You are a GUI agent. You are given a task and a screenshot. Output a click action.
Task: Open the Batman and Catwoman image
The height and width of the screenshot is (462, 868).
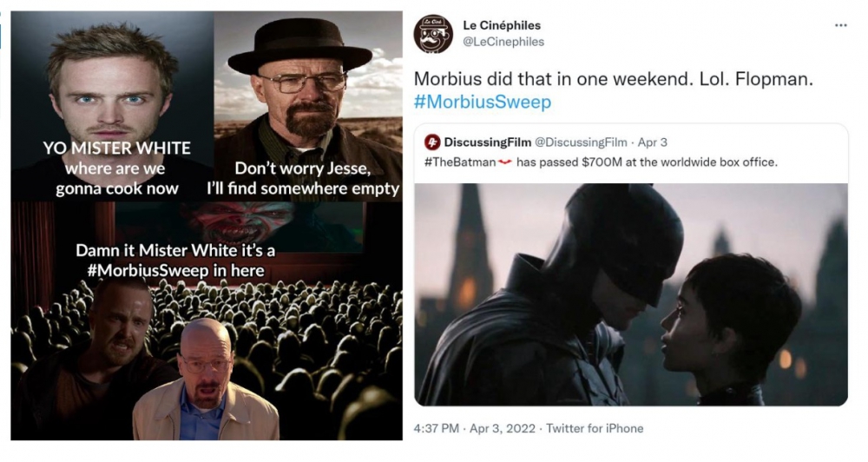(x=631, y=294)
